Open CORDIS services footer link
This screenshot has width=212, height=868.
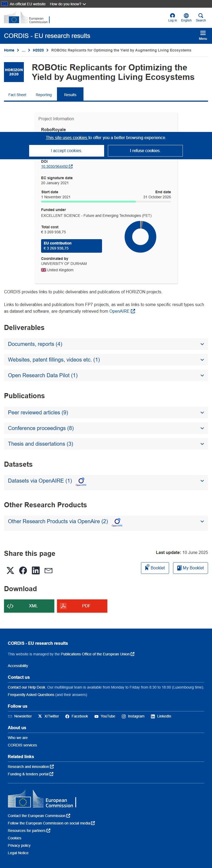click(22, 745)
